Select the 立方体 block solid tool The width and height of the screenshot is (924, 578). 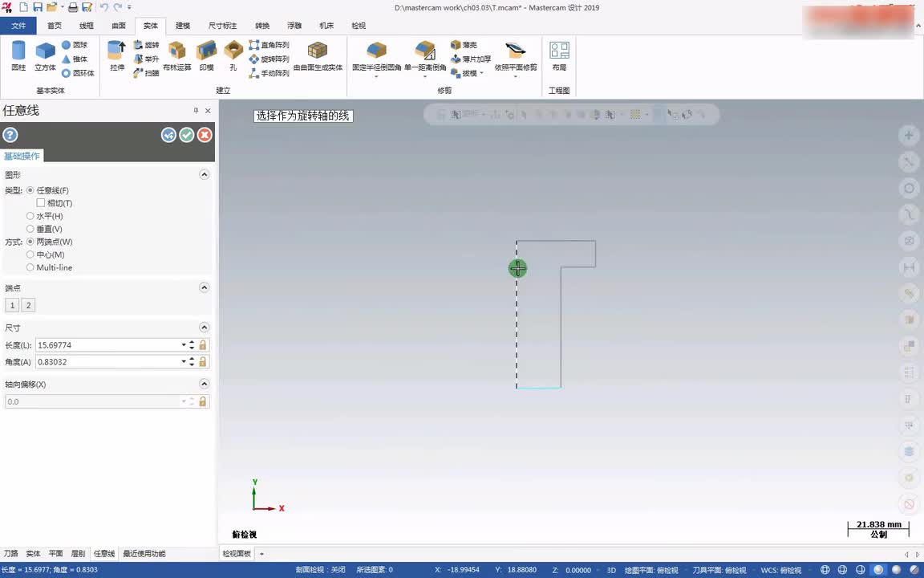[46, 55]
